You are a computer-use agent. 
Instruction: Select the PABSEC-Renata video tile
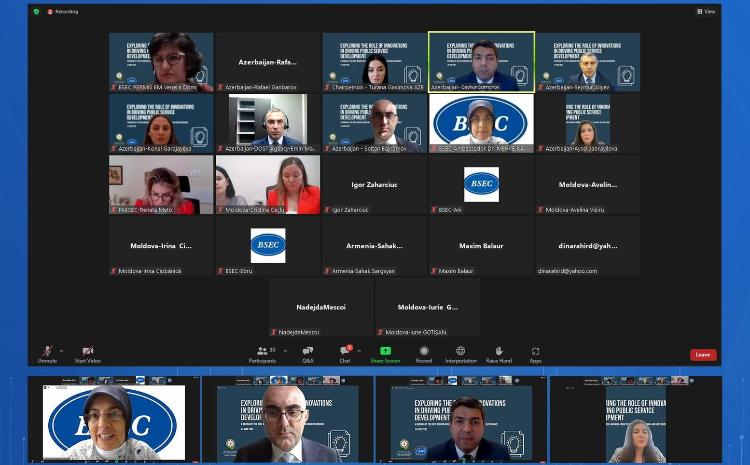click(161, 184)
